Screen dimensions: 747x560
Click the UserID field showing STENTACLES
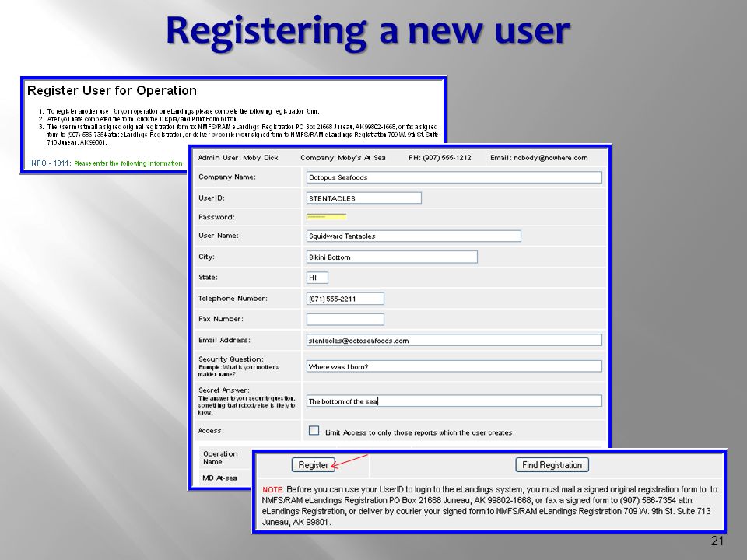pyautogui.click(x=364, y=198)
